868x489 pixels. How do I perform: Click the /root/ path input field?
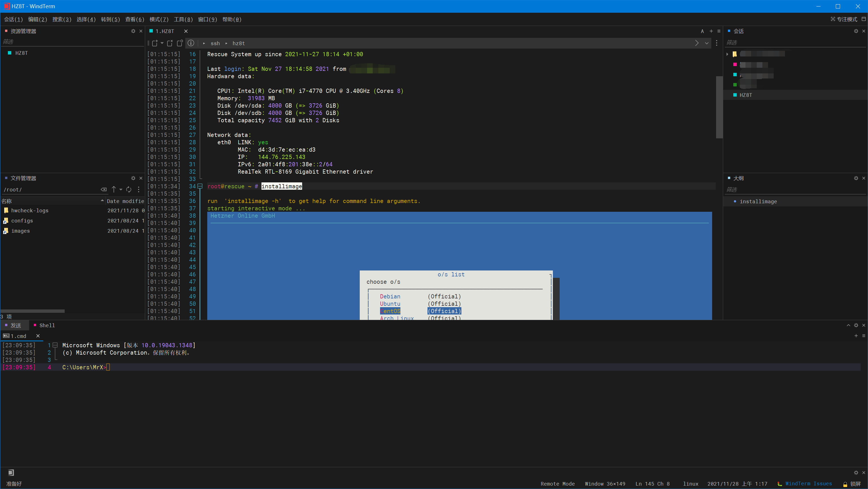pyautogui.click(x=50, y=189)
